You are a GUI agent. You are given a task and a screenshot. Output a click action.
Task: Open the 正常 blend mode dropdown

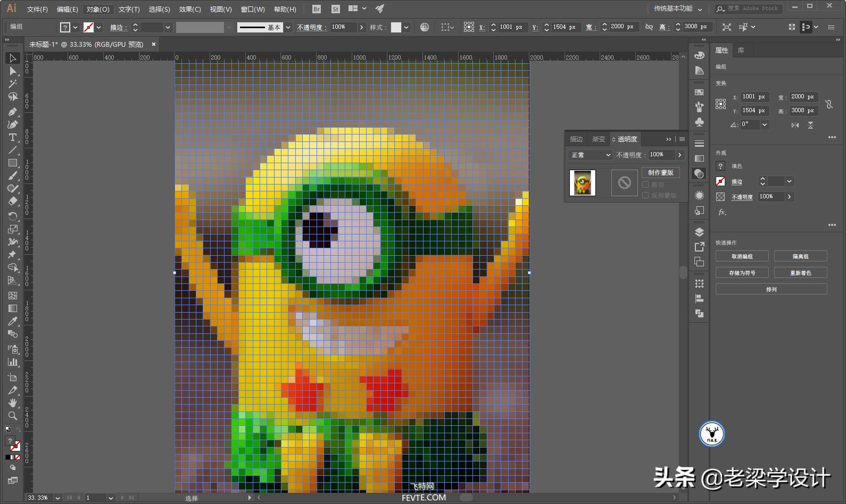(x=591, y=155)
